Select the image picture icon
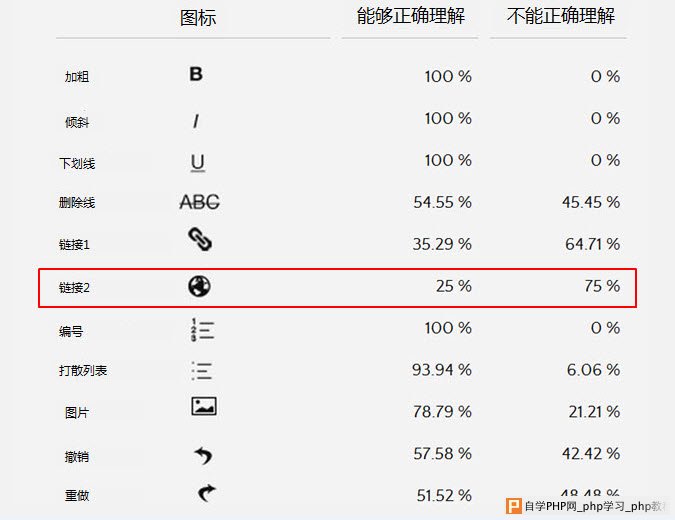 [x=204, y=406]
